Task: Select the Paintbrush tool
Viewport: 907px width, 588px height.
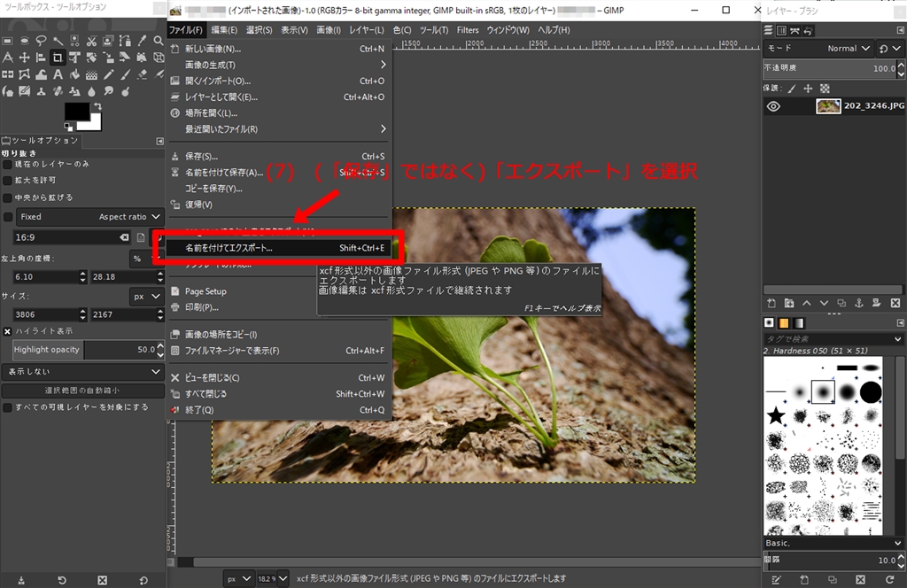Action: point(125,74)
